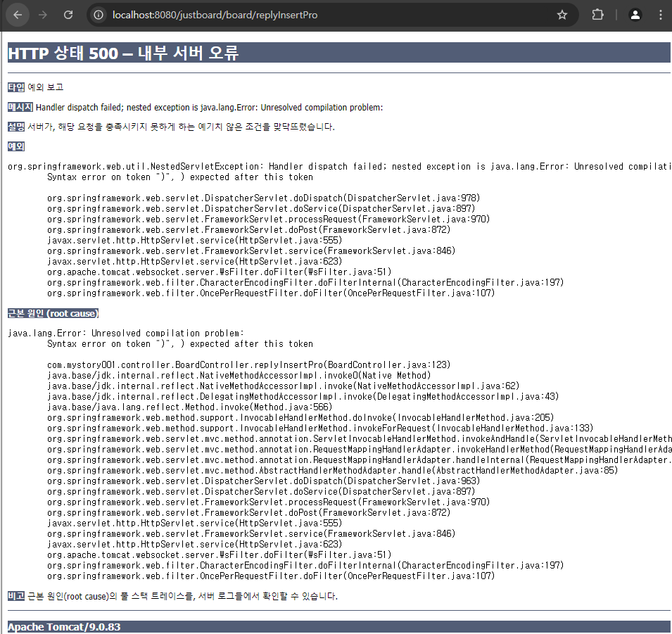Reload the current page
The height and width of the screenshot is (634, 672).
(68, 15)
